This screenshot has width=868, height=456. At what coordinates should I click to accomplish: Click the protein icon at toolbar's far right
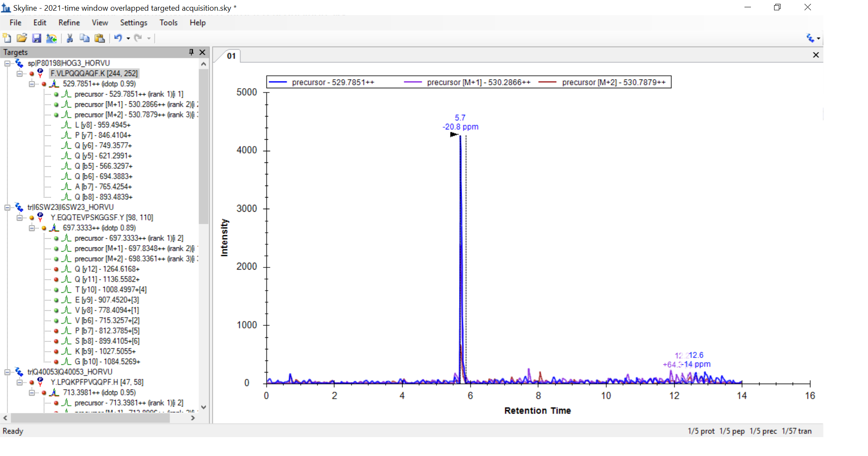point(810,38)
